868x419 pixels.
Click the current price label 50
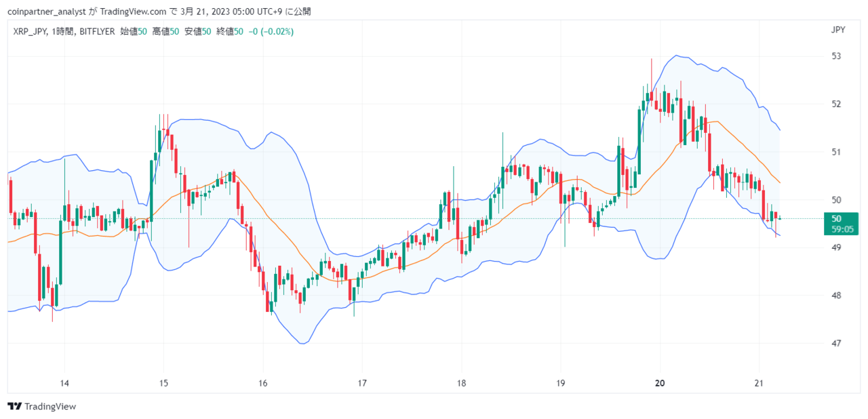pos(836,218)
